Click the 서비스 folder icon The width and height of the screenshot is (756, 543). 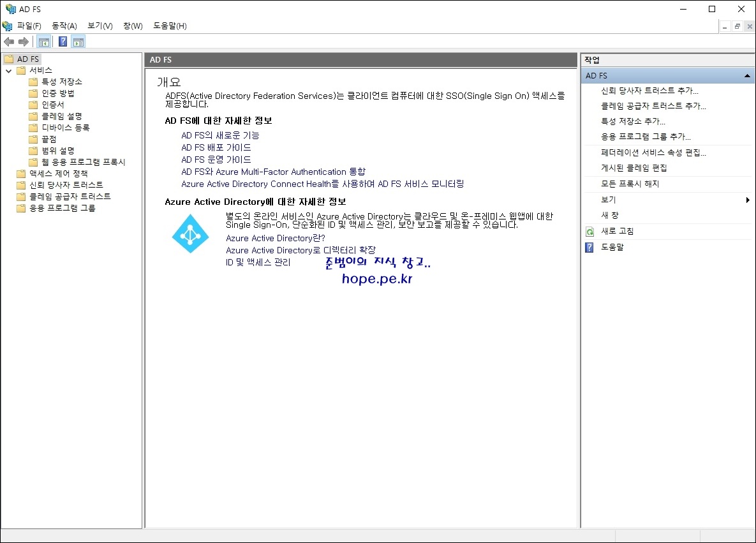pyautogui.click(x=20, y=71)
